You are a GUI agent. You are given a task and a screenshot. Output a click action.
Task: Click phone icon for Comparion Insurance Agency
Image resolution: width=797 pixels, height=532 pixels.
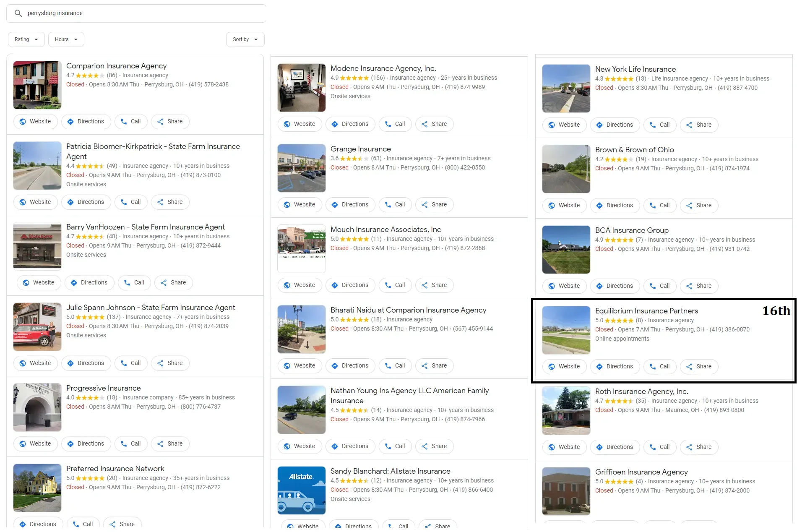[124, 122]
